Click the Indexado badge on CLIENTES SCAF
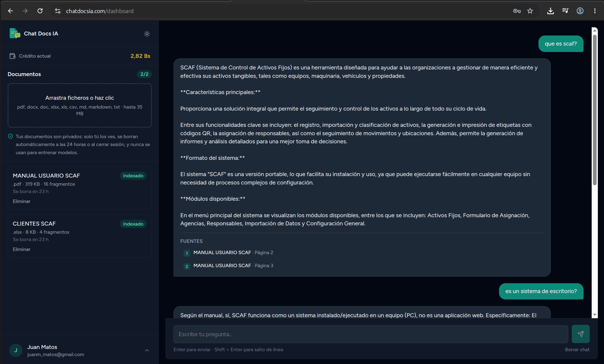 [133, 224]
